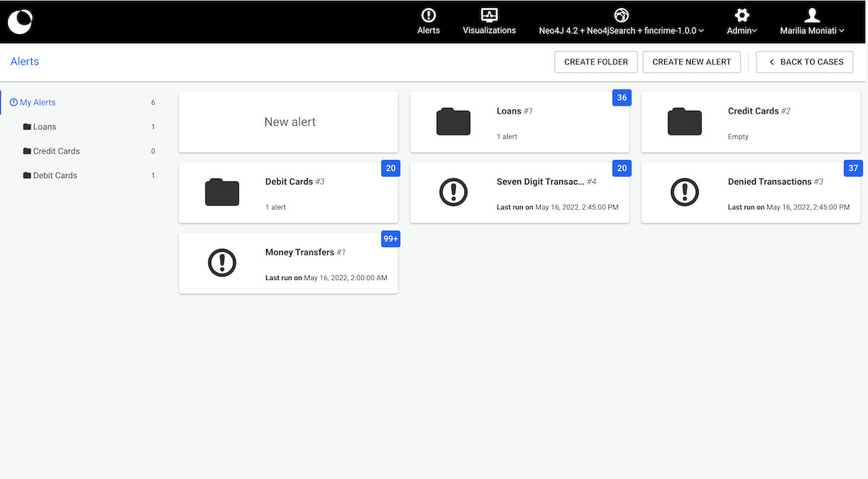Click the Denied Transactions alert icon
The height and width of the screenshot is (479, 868).
(684, 192)
